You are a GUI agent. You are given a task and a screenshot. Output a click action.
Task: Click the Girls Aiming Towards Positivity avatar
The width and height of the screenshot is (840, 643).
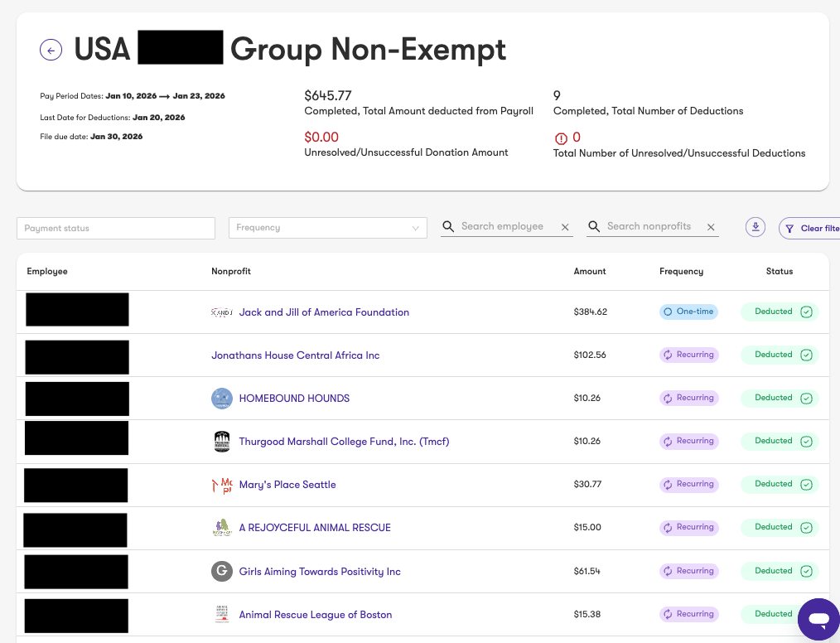pyautogui.click(x=222, y=571)
